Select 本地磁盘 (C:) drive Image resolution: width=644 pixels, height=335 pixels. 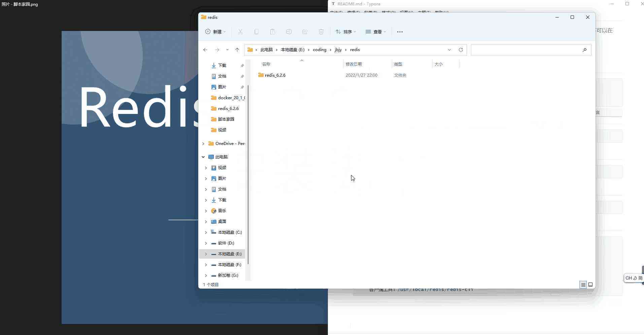[230, 232]
